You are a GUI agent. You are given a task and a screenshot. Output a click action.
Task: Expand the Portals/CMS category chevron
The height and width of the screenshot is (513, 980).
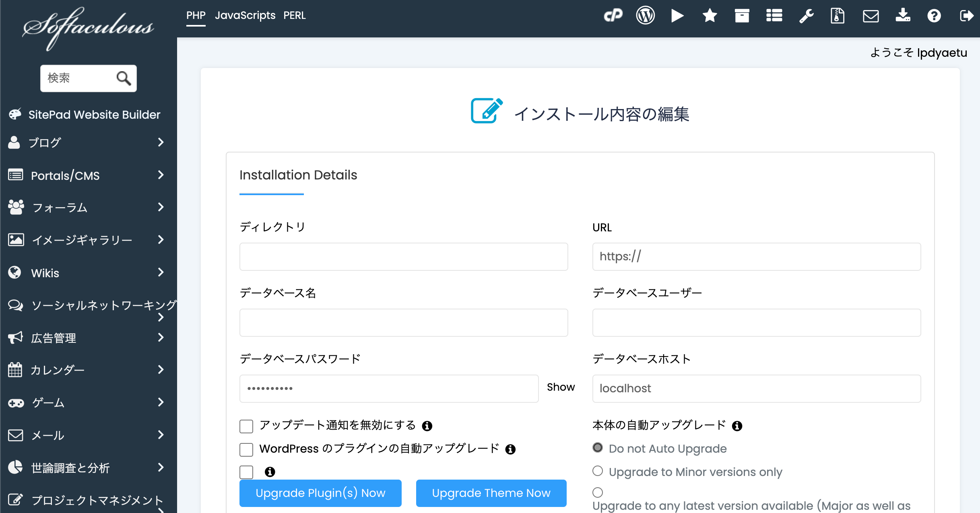pos(161,175)
